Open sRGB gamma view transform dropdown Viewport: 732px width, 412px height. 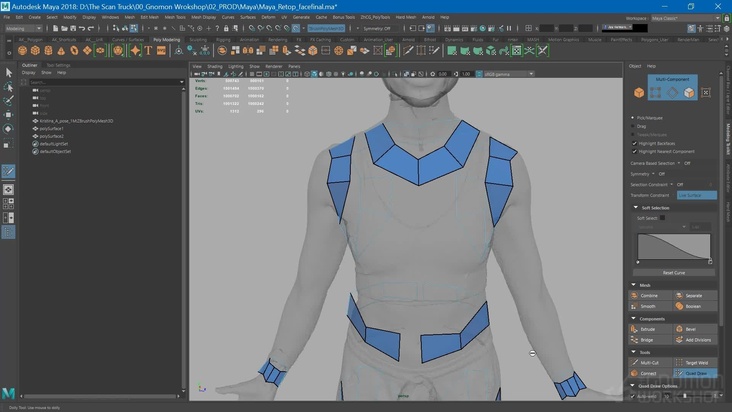tap(508, 74)
